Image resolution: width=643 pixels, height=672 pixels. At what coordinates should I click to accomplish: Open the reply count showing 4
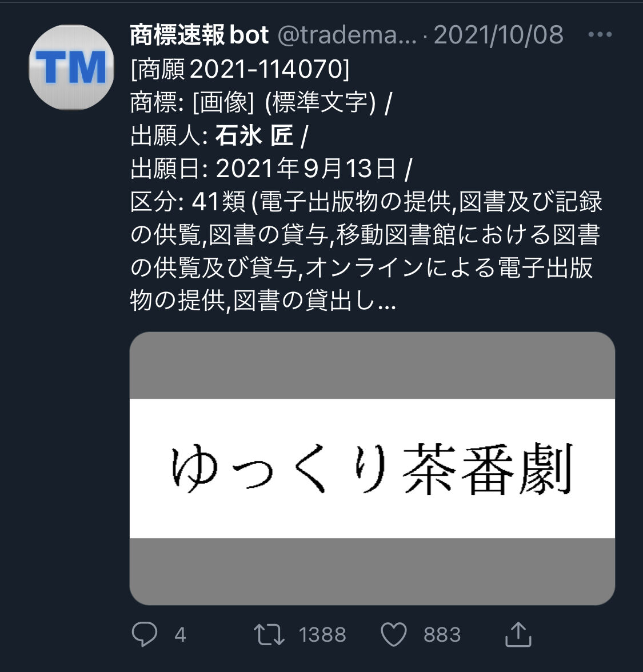pos(180,635)
